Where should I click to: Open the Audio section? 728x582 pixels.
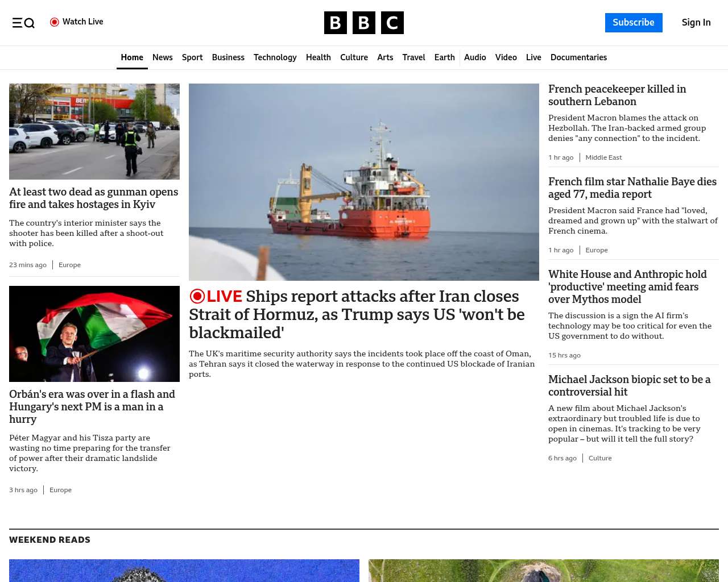475,57
